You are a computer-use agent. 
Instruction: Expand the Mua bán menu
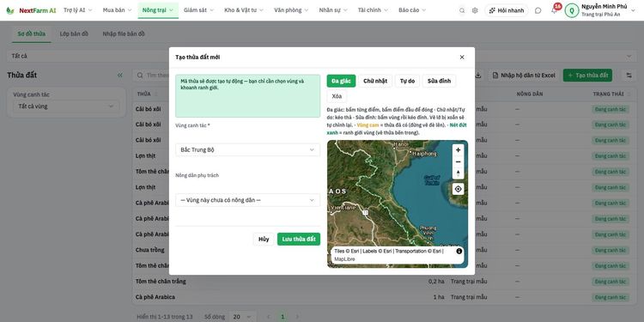117,10
